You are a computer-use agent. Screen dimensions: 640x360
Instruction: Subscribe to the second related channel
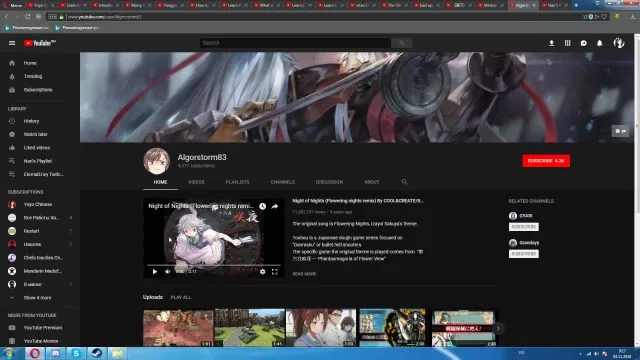point(524,254)
